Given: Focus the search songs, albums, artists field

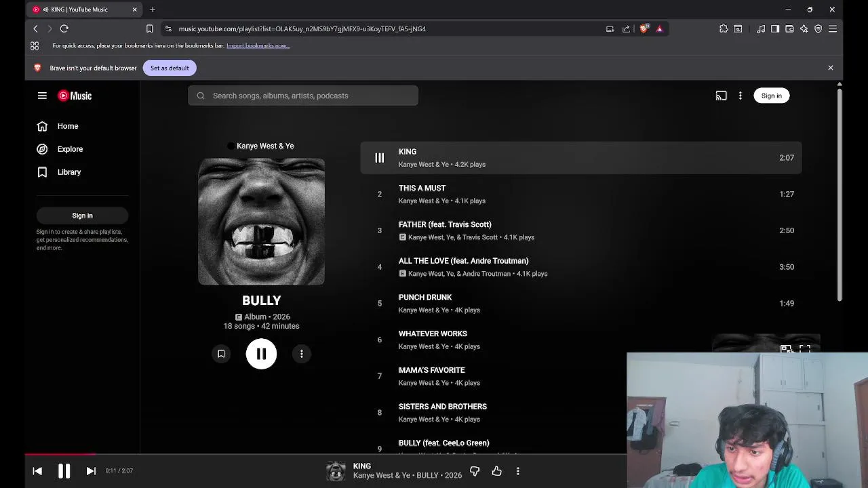Looking at the screenshot, I should pos(303,96).
